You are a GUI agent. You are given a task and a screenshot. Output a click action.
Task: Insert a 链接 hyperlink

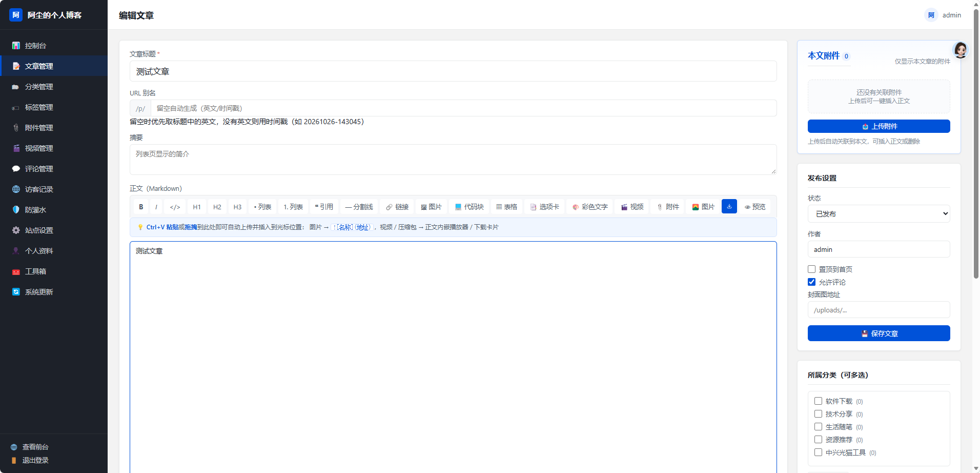397,207
